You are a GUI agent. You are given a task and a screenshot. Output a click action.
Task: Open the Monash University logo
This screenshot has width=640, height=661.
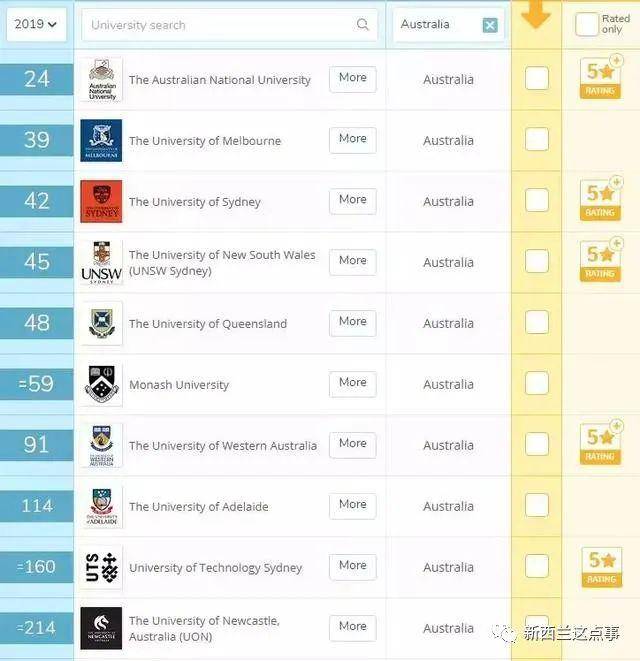[x=101, y=384]
